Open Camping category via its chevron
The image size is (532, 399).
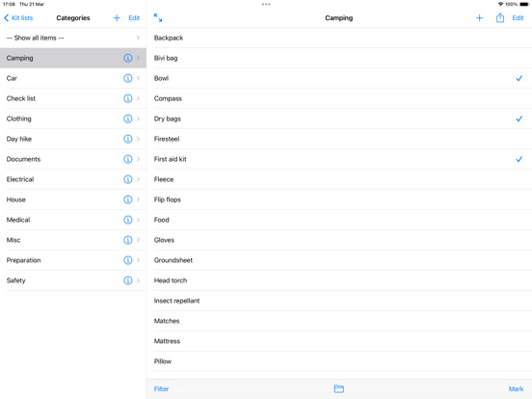(138, 58)
